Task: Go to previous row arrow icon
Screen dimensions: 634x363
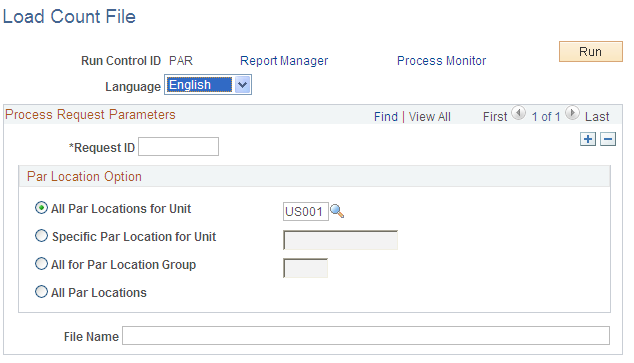Action: click(518, 113)
